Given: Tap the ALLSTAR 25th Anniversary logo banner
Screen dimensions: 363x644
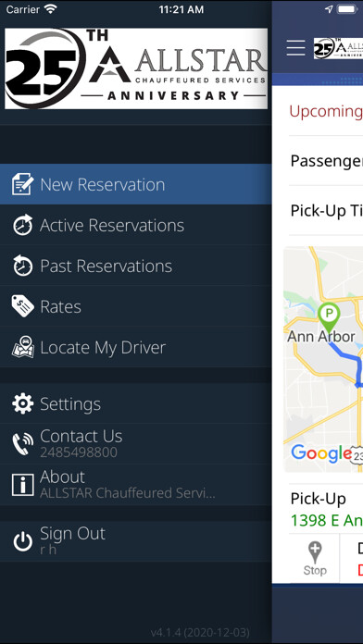Looking at the screenshot, I should tap(136, 68).
